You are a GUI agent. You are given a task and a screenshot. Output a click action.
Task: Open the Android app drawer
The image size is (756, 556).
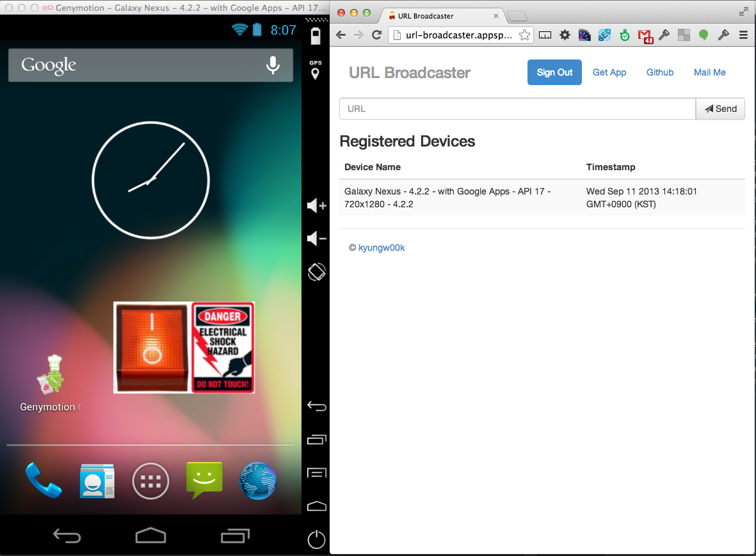coord(150,481)
